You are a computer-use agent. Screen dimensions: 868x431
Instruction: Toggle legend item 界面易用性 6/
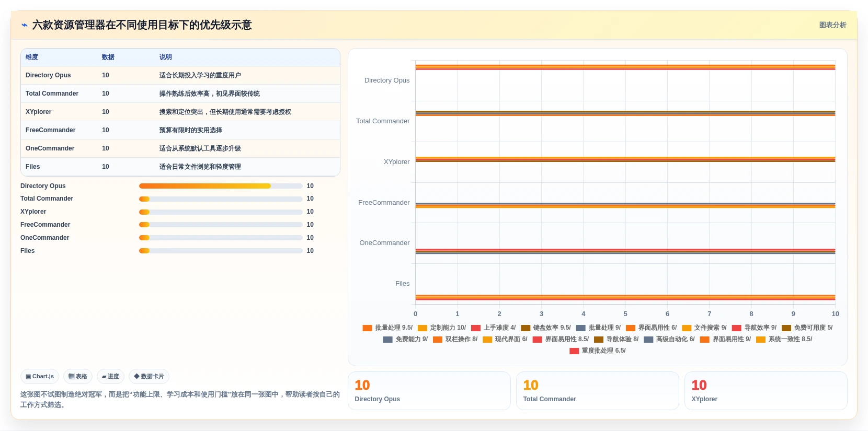pyautogui.click(x=651, y=328)
